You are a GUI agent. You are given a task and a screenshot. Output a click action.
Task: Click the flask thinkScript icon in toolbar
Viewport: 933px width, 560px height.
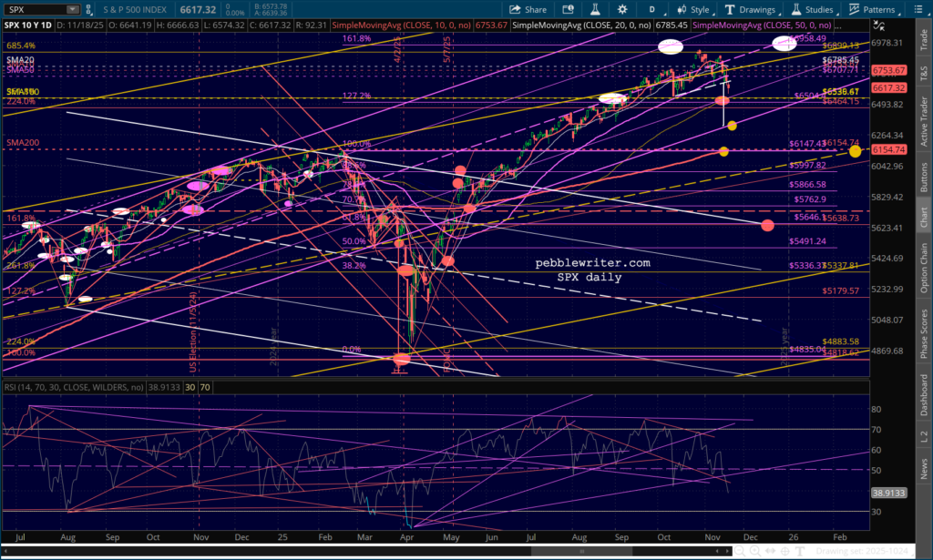(x=594, y=9)
